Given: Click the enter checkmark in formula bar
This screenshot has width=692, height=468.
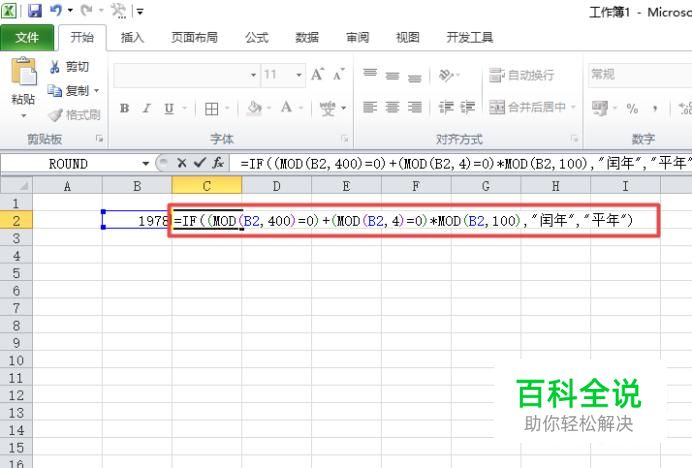Looking at the screenshot, I should point(200,163).
